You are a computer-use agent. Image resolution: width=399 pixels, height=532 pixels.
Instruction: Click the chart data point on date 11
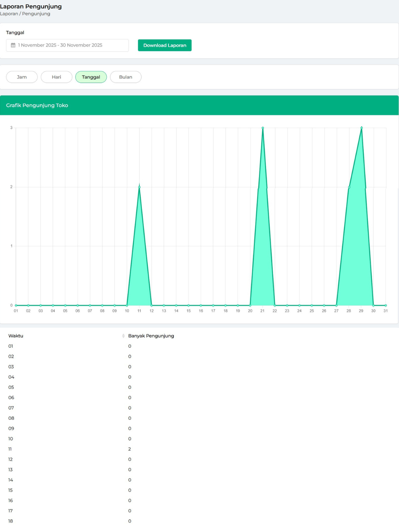pyautogui.click(x=139, y=187)
